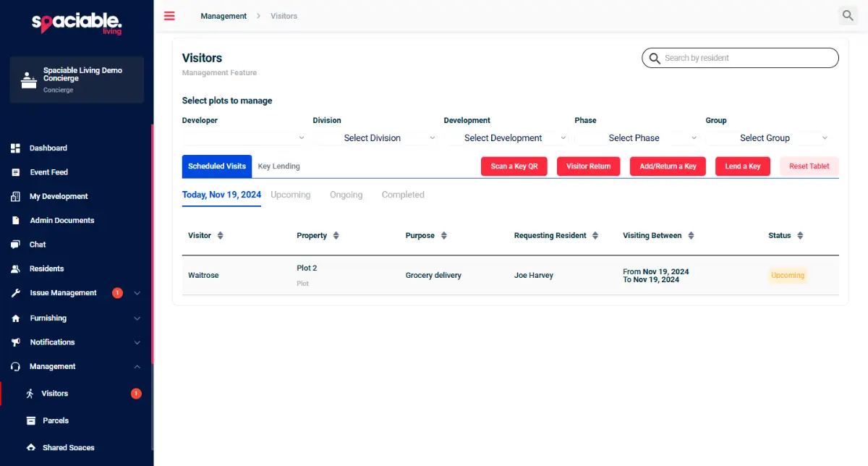868x466 pixels.
Task: Click the Upcoming status badge in Waitrose row
Action: pos(788,276)
